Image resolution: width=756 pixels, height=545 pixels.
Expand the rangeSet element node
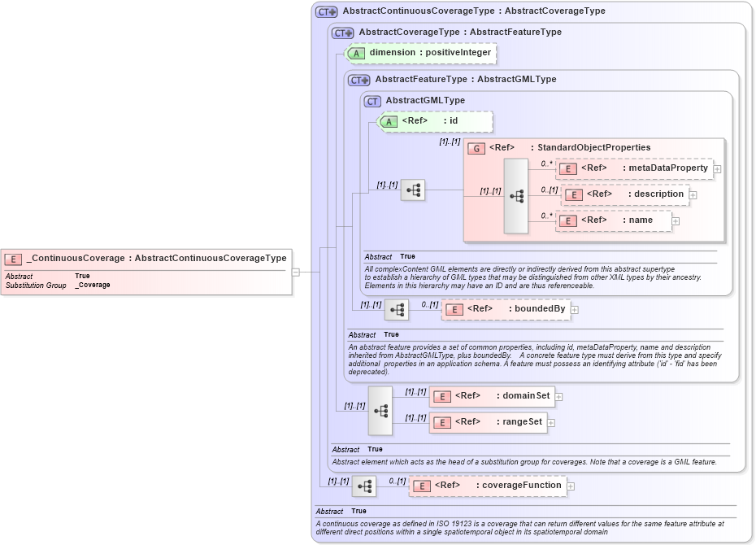pyautogui.click(x=552, y=422)
